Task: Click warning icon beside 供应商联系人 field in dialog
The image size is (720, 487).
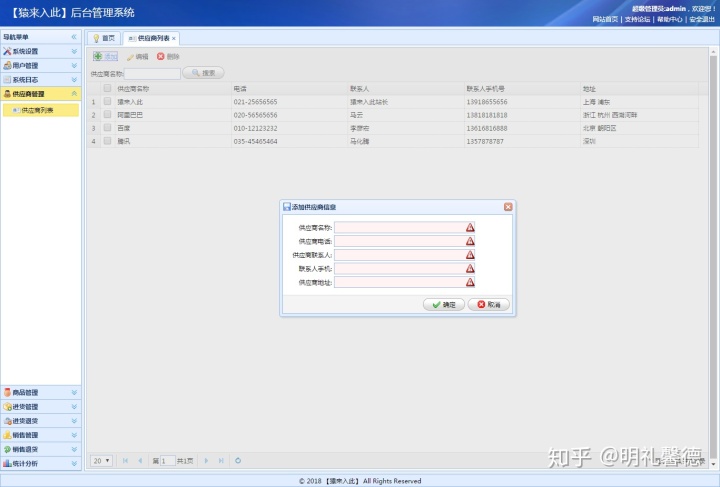Action: point(470,255)
